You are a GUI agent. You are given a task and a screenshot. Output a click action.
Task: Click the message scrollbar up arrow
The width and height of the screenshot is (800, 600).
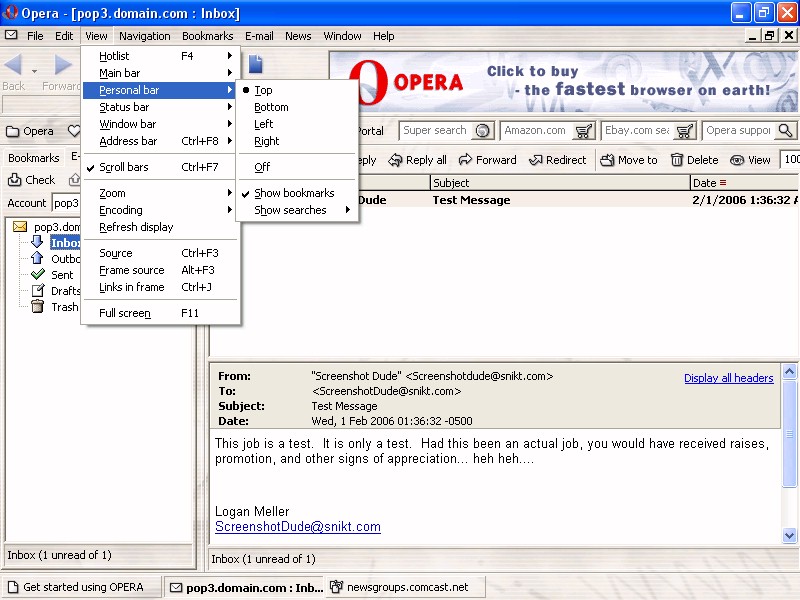[x=789, y=371]
